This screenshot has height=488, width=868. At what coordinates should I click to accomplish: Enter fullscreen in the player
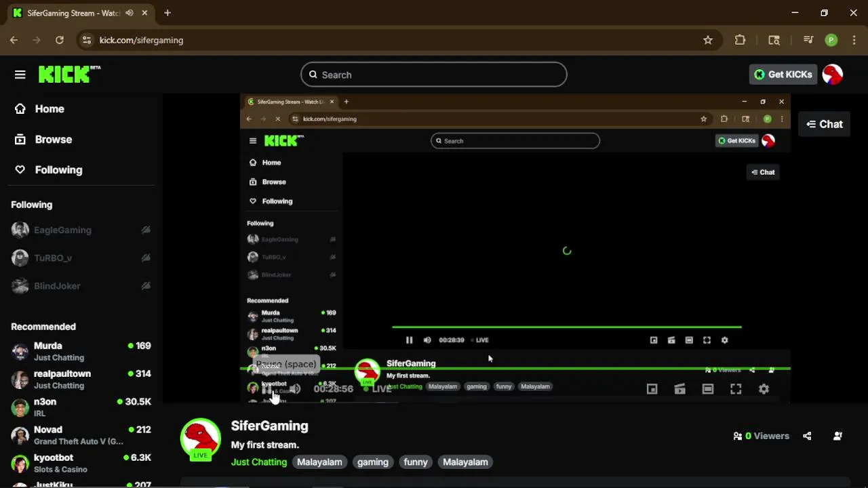736,389
